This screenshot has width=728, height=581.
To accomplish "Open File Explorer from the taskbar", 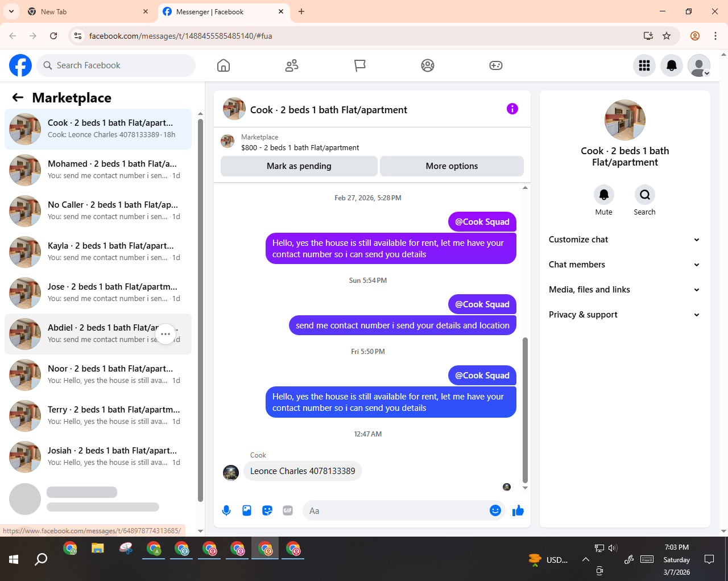I will click(98, 549).
